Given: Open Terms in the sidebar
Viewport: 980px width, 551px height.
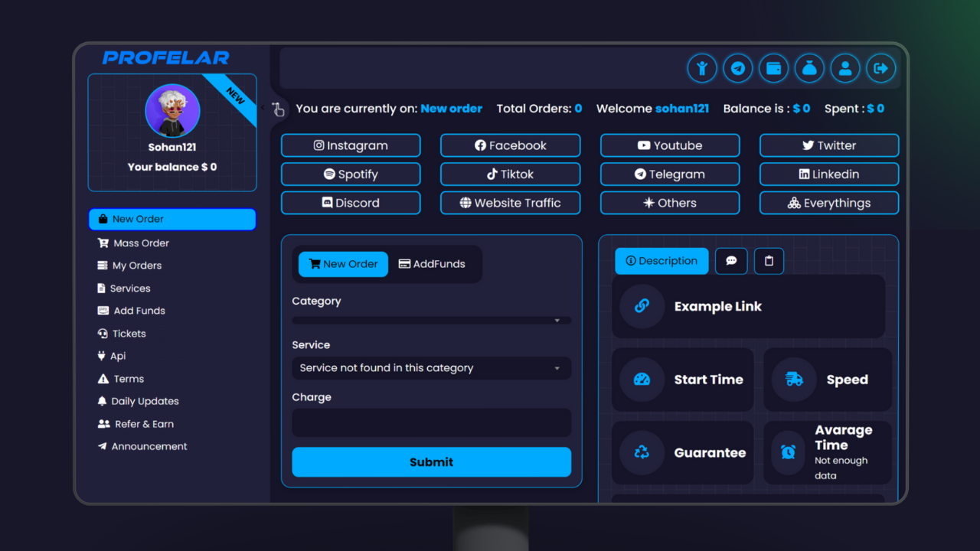Looking at the screenshot, I should click(x=120, y=379).
